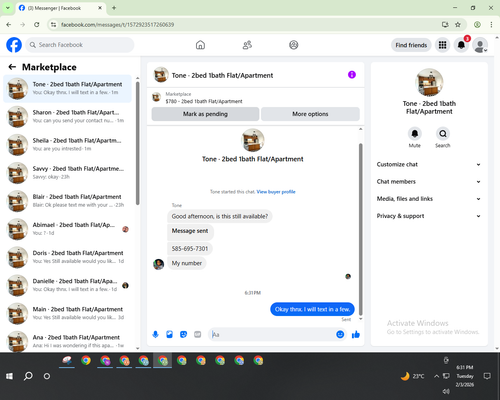The height and width of the screenshot is (400, 500).
Task: Click the Messenger Facebook browser tab
Action: coord(61,8)
